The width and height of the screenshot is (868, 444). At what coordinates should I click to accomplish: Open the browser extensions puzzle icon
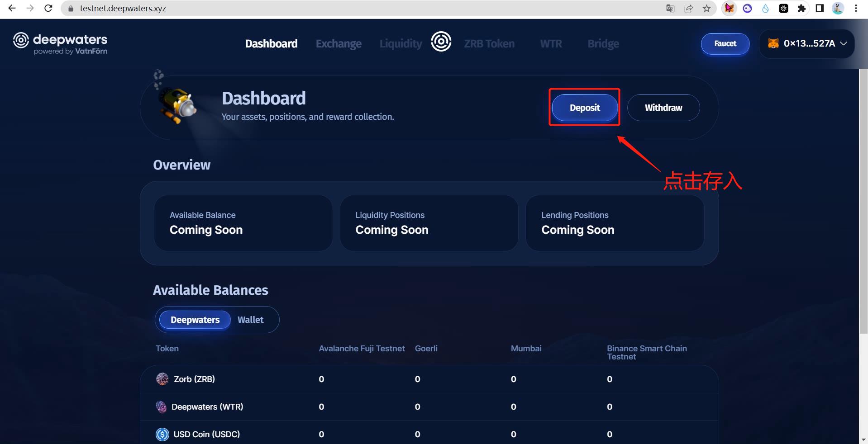tap(801, 8)
